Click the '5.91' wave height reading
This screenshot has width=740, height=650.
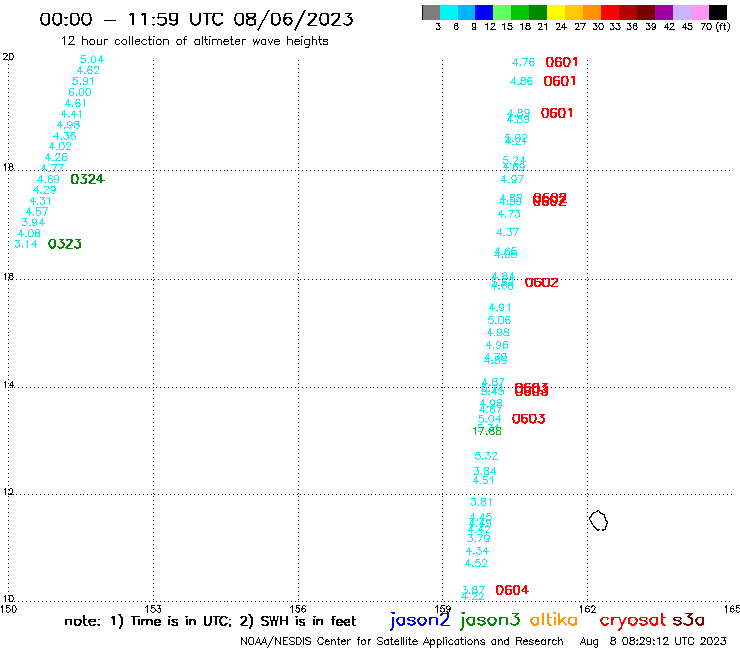[83, 82]
